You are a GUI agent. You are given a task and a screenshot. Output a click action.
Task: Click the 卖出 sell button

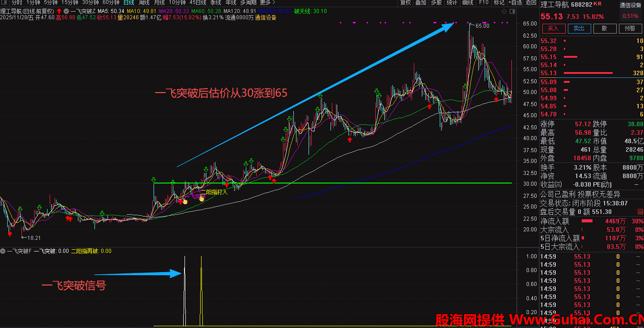coord(579,29)
